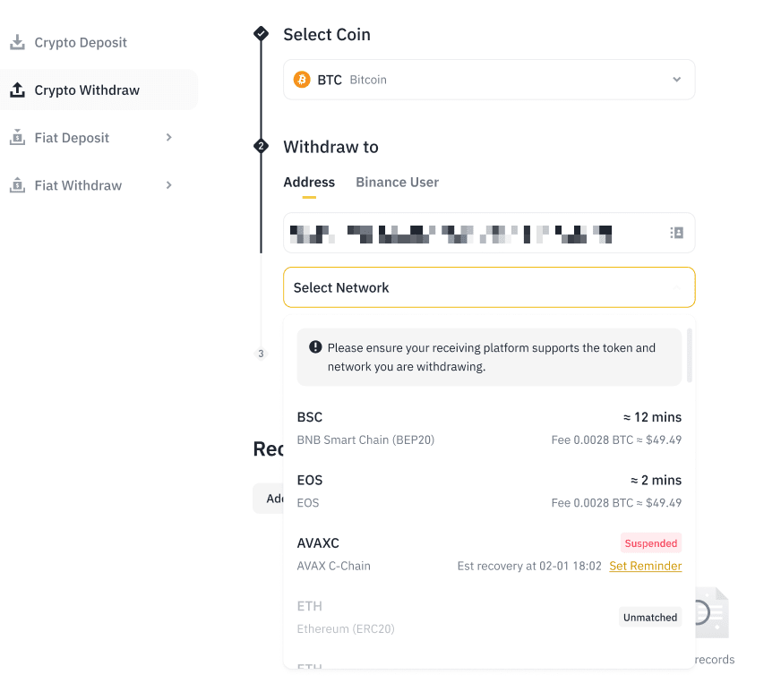The height and width of the screenshot is (700, 781).
Task: Choose the EOS network option
Action: click(489, 491)
